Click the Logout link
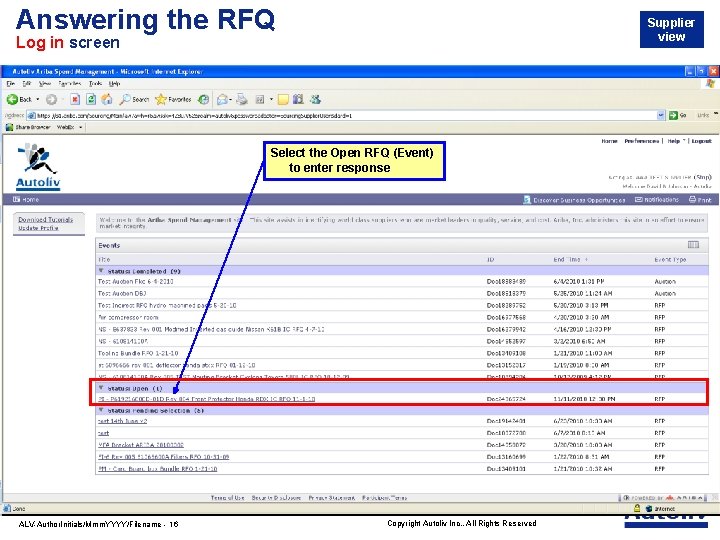Image resolution: width=720 pixels, height=540 pixels. click(701, 141)
